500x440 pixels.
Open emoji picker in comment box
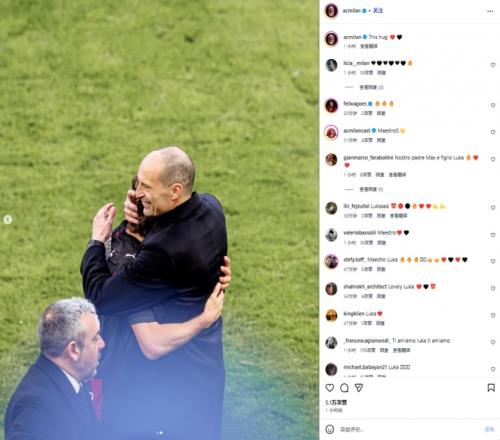(330, 429)
